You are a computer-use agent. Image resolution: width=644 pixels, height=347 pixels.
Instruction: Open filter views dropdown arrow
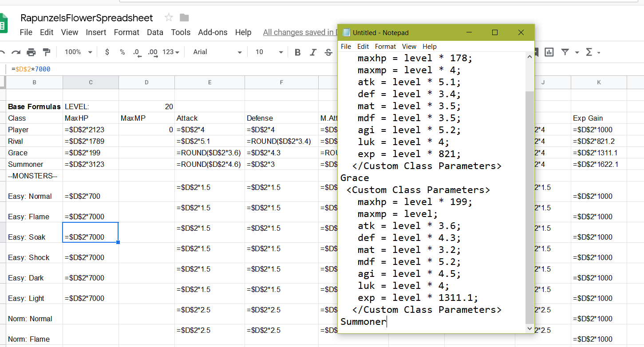coord(577,52)
